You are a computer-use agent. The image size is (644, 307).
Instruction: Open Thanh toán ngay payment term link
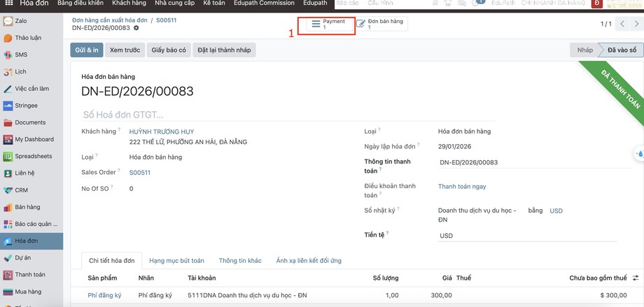pyautogui.click(x=462, y=186)
